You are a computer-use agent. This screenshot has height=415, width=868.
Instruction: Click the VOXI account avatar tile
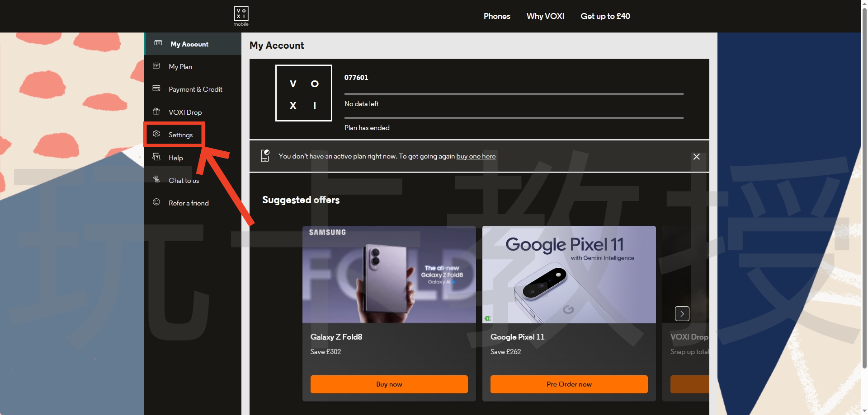(304, 93)
